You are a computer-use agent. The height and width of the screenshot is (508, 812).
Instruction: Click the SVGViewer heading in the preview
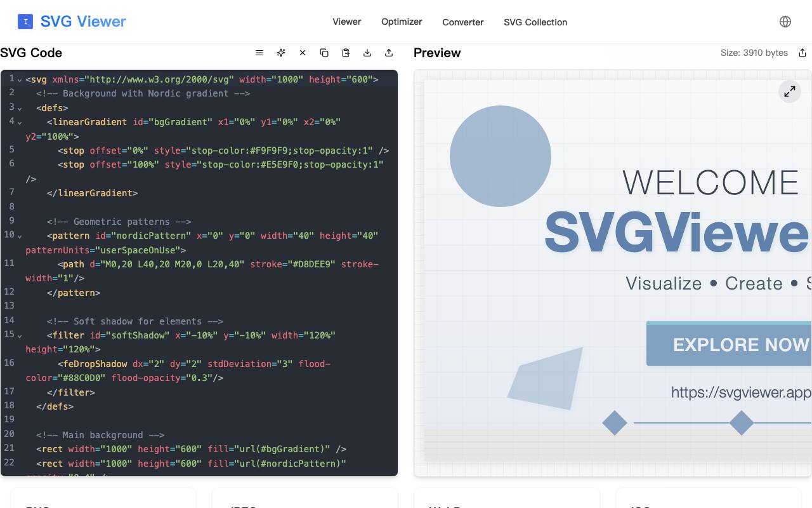tap(678, 232)
